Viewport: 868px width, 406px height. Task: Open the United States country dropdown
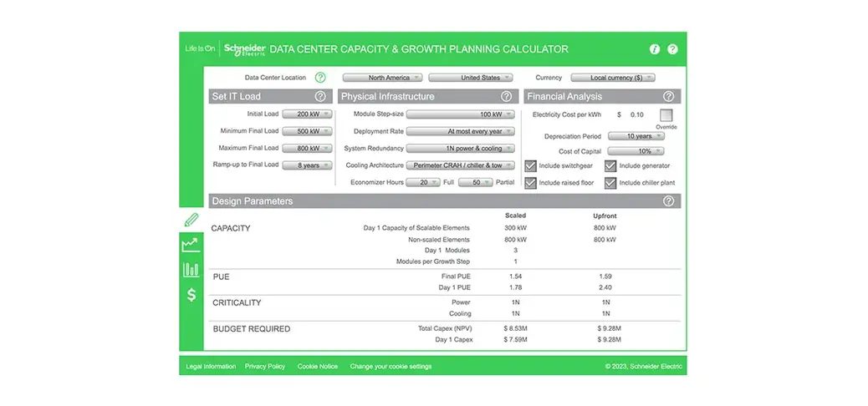click(x=471, y=78)
